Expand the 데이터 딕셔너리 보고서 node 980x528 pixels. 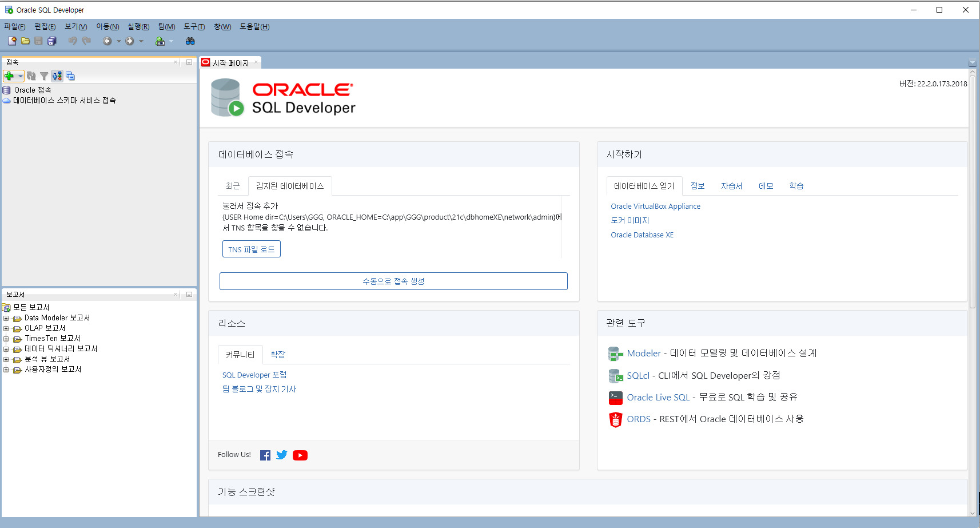pyautogui.click(x=6, y=349)
